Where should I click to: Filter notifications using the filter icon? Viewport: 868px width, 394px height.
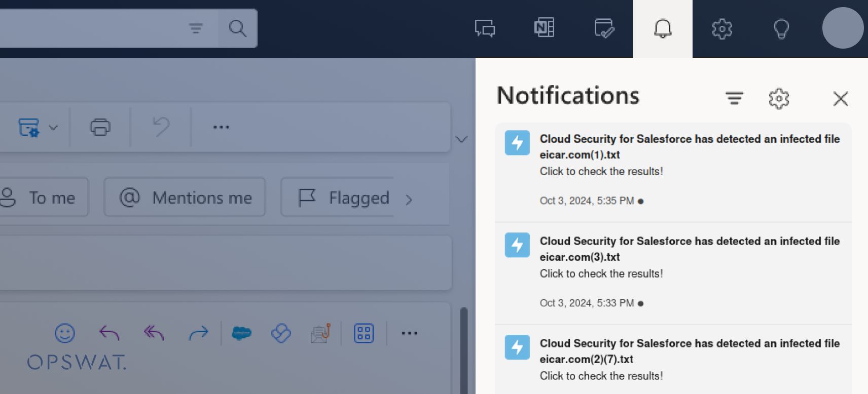pos(734,98)
